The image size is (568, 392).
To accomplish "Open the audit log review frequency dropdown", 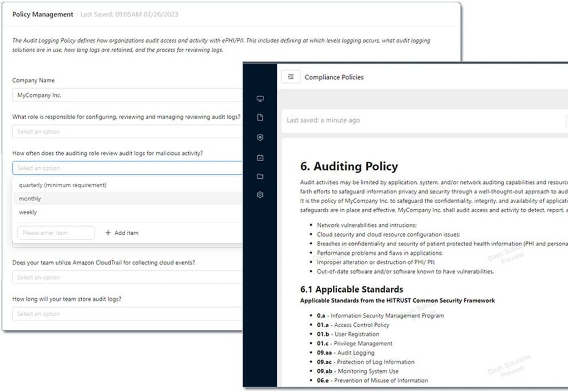I will [x=127, y=168].
